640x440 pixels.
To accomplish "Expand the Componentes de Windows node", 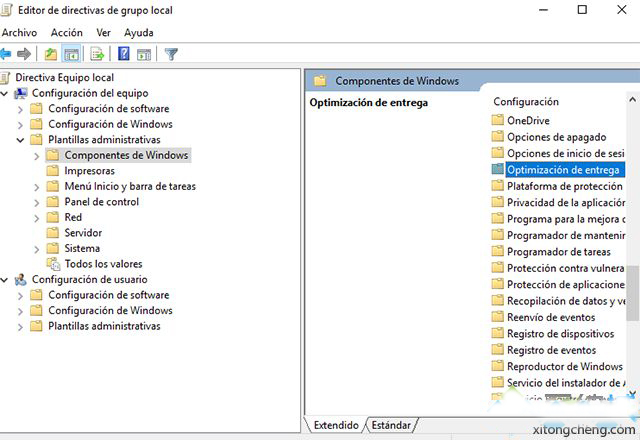I will pos(37,156).
